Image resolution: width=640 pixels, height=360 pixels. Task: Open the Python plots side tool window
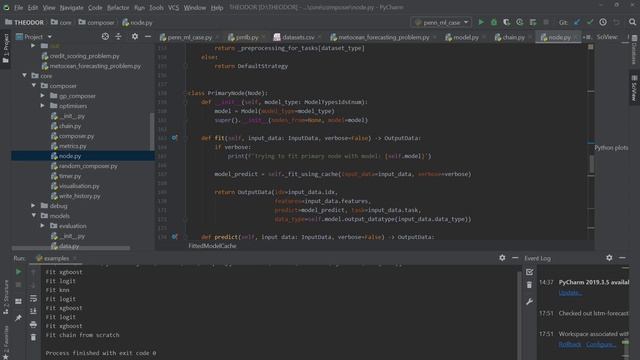611,148
